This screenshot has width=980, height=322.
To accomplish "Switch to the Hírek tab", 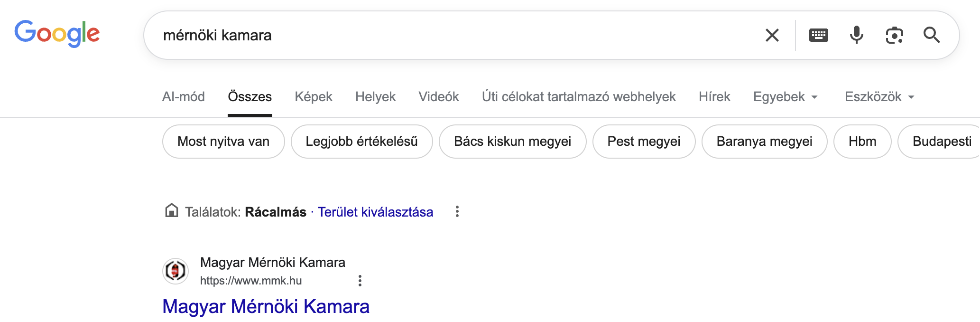I will point(714,97).
